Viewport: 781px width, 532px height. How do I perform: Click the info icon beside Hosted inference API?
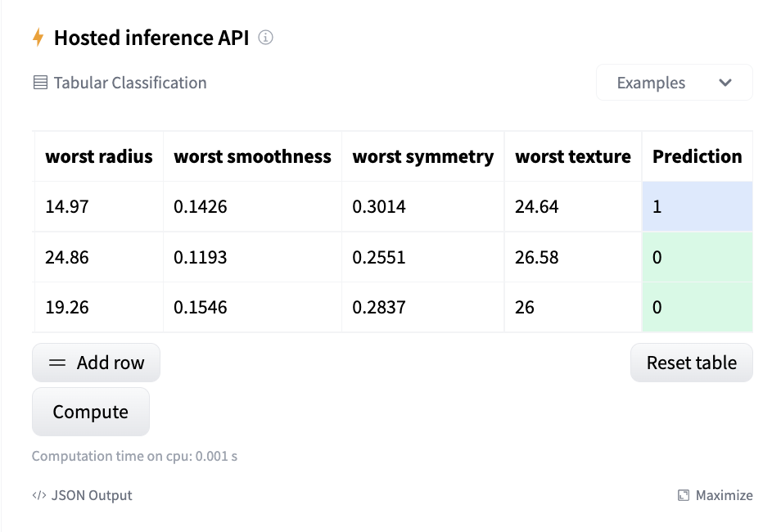265,38
